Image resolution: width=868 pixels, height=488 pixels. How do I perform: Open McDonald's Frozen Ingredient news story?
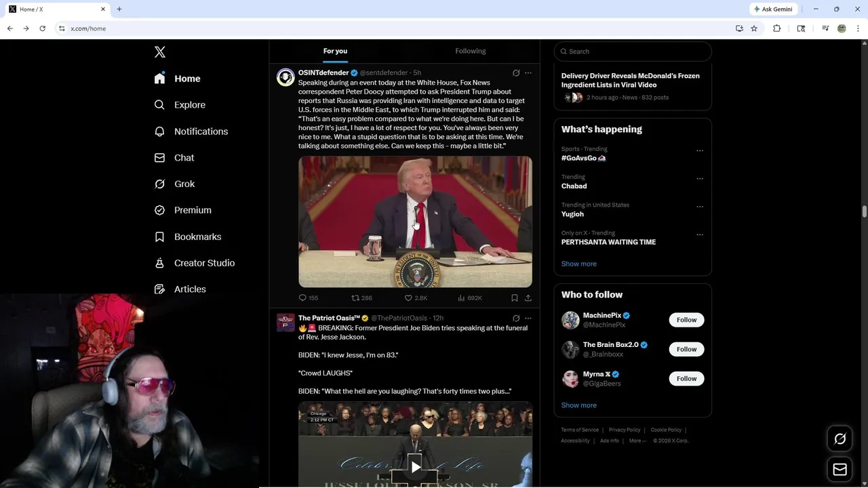630,80
